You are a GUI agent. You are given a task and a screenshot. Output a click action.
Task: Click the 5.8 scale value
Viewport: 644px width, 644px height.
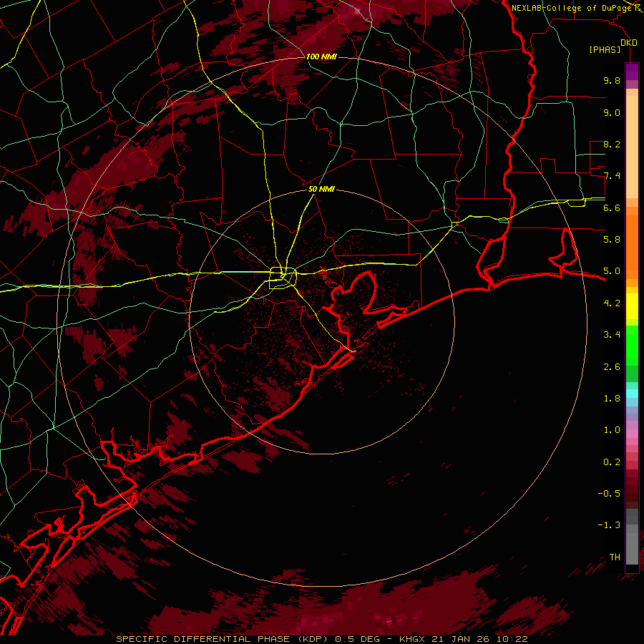(612, 240)
